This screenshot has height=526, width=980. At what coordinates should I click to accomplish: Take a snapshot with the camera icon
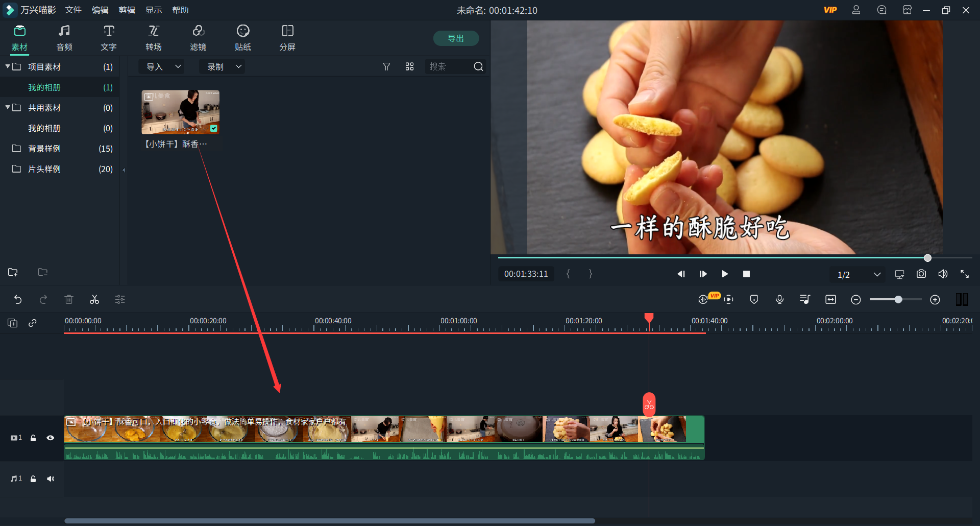coord(921,274)
